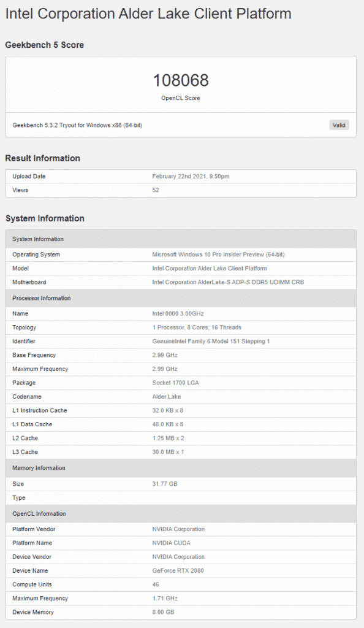The height and width of the screenshot is (628, 364).
Task: Click the 'Motherboard' row label
Action: coord(29,282)
